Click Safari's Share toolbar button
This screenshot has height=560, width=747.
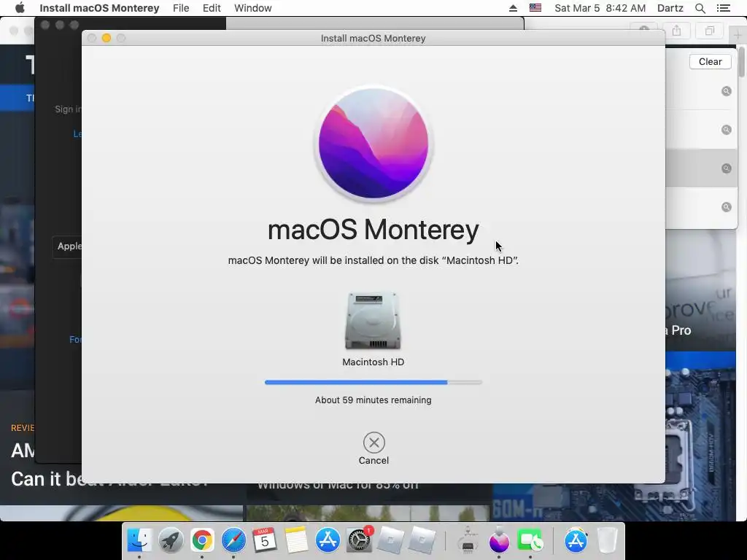pyautogui.click(x=676, y=31)
